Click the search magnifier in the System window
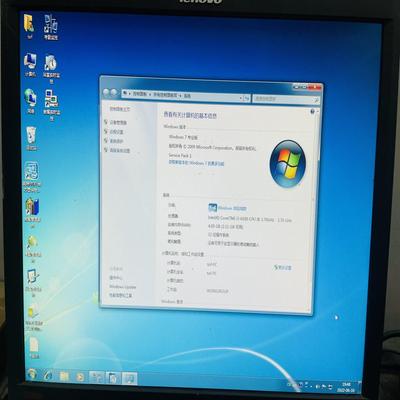400x400 pixels. coord(316,100)
